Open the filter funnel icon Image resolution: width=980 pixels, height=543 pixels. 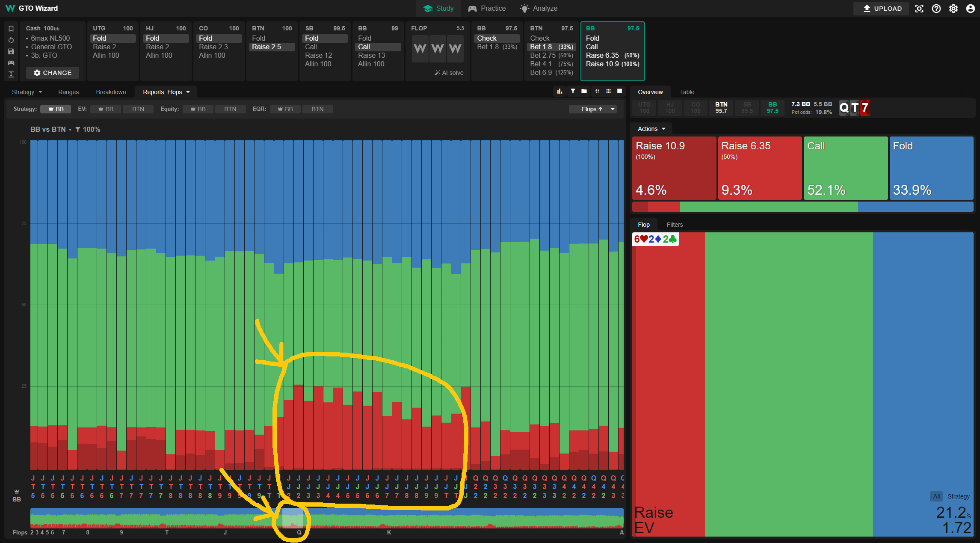click(573, 91)
